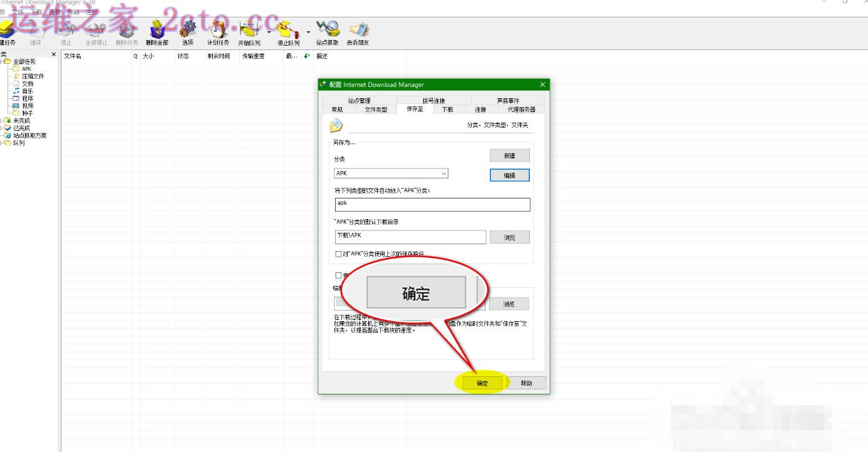The image size is (868, 452).
Task: Click the 拨号连接 tab
Action: [433, 100]
